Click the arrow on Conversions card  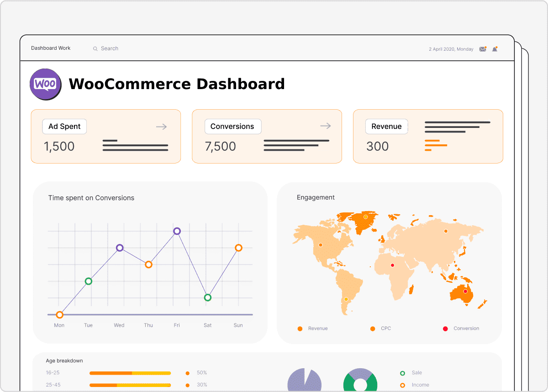tap(325, 126)
